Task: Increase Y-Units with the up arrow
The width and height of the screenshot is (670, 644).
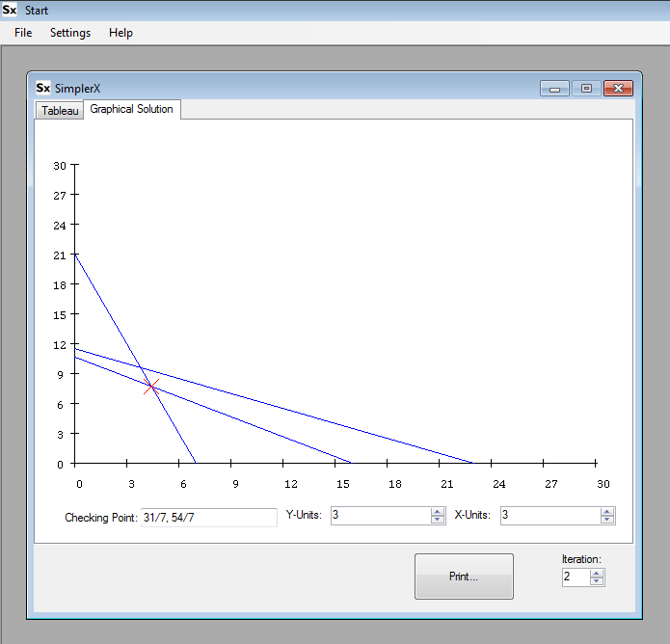Action: pyautogui.click(x=437, y=512)
